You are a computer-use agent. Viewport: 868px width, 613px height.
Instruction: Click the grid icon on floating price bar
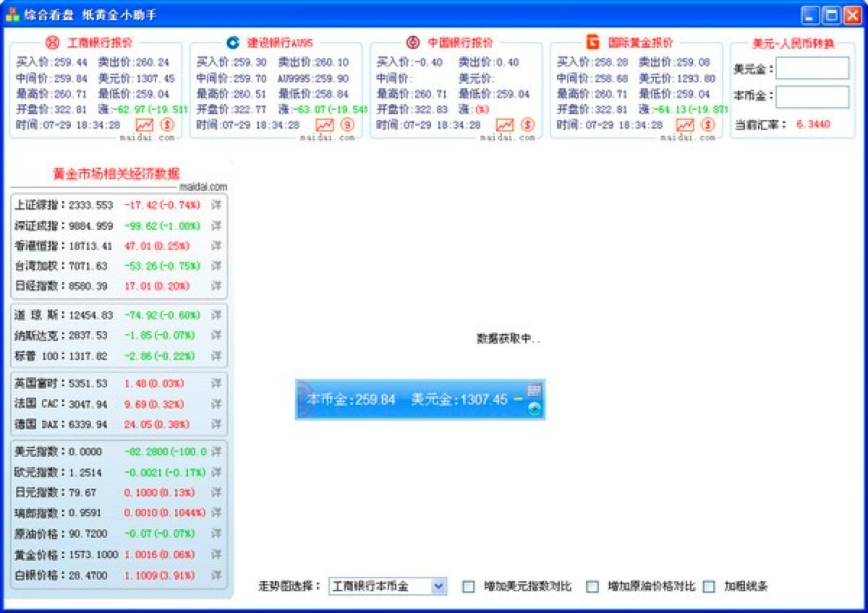535,390
